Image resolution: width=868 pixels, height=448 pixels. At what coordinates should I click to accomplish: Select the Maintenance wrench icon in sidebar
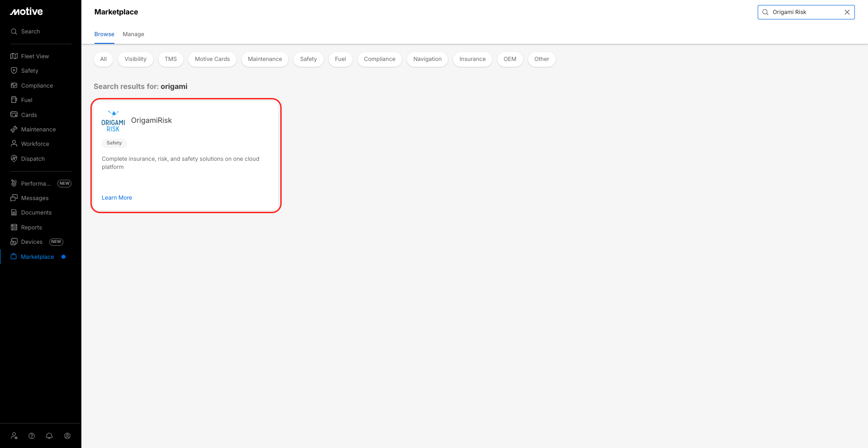[14, 129]
